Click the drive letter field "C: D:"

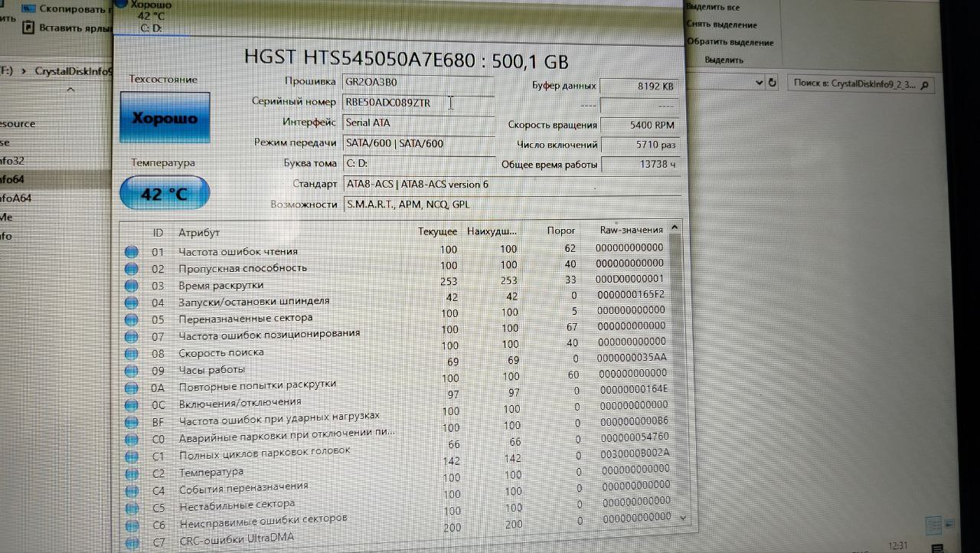tap(418, 164)
